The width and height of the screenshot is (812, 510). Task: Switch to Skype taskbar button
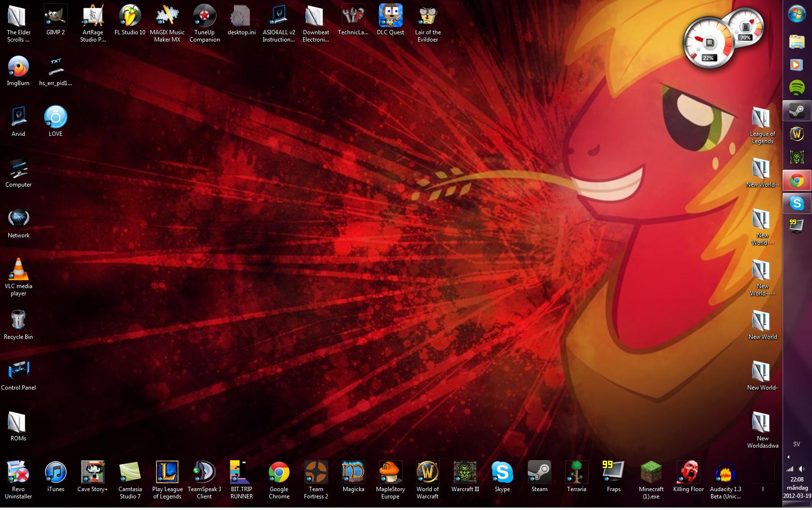click(x=797, y=204)
